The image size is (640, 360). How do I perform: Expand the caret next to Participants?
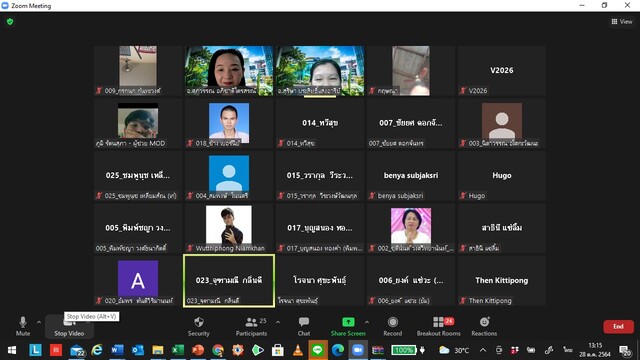pos(278,322)
